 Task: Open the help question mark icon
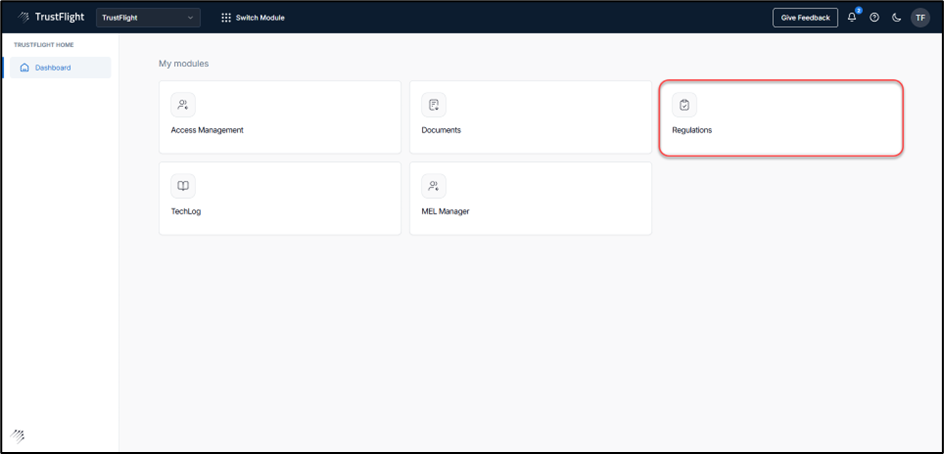tap(874, 17)
